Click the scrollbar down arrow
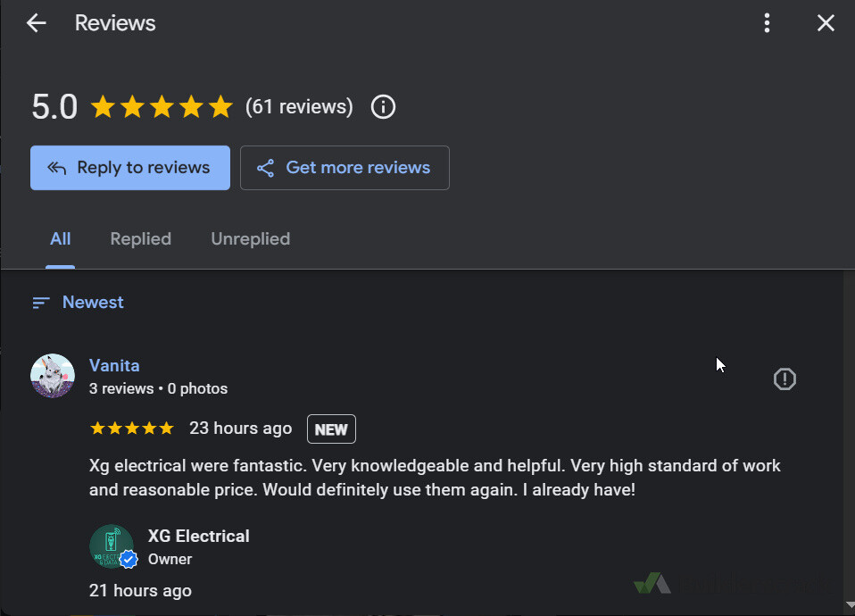The height and width of the screenshot is (616, 855). point(850,604)
